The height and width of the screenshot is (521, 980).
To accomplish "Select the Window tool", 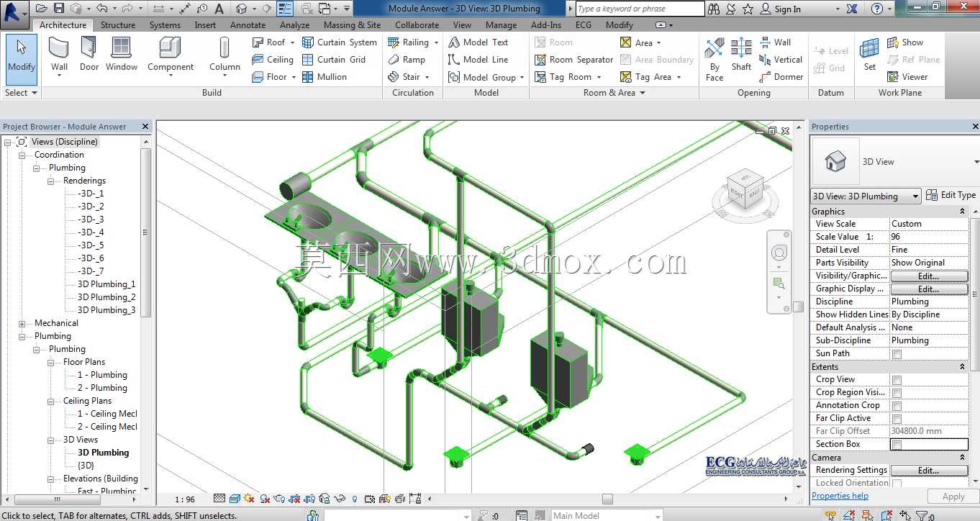I will pyautogui.click(x=122, y=55).
